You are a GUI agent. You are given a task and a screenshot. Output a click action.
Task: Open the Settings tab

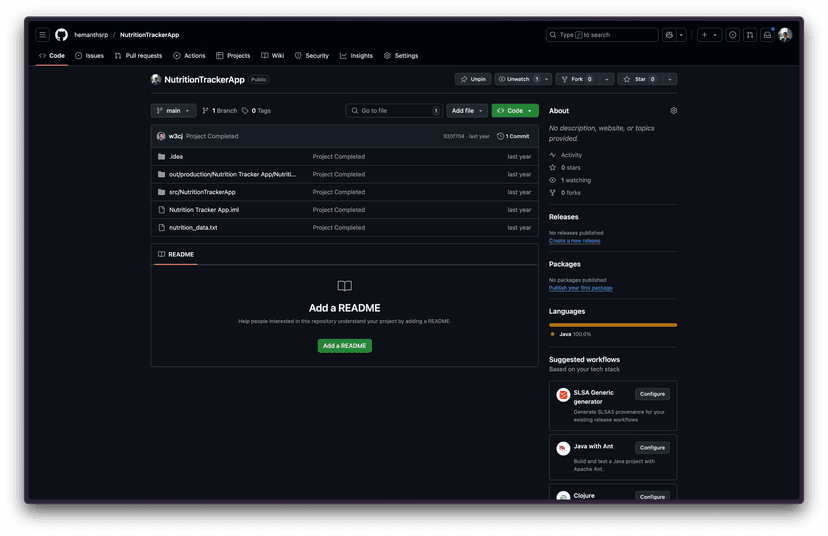(x=401, y=55)
